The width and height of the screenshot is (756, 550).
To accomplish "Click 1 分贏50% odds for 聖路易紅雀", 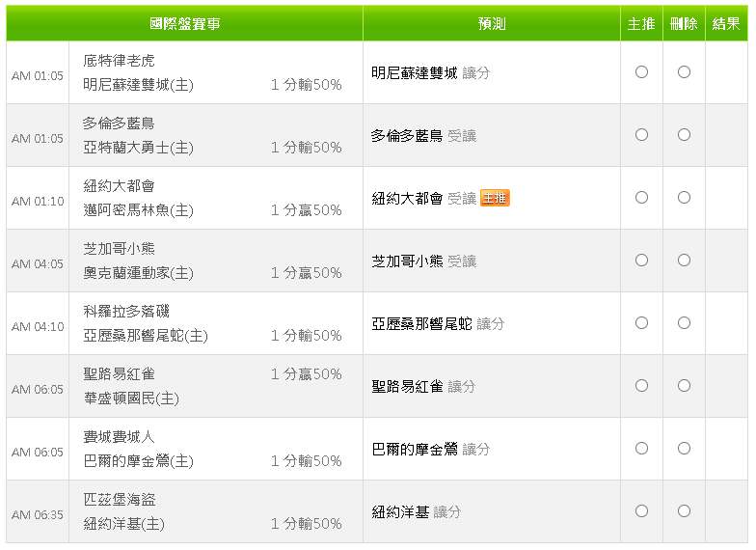I will pyautogui.click(x=307, y=374).
